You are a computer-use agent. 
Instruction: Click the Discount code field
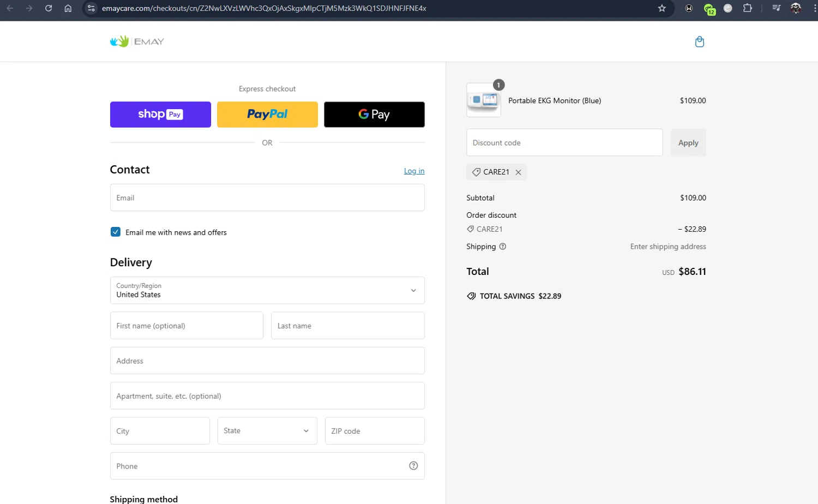[x=564, y=142]
